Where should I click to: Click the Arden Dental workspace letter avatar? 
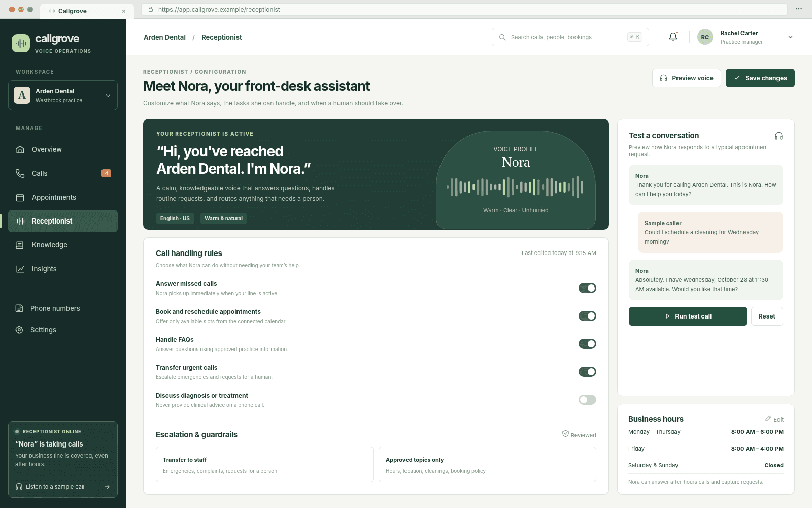pyautogui.click(x=22, y=95)
